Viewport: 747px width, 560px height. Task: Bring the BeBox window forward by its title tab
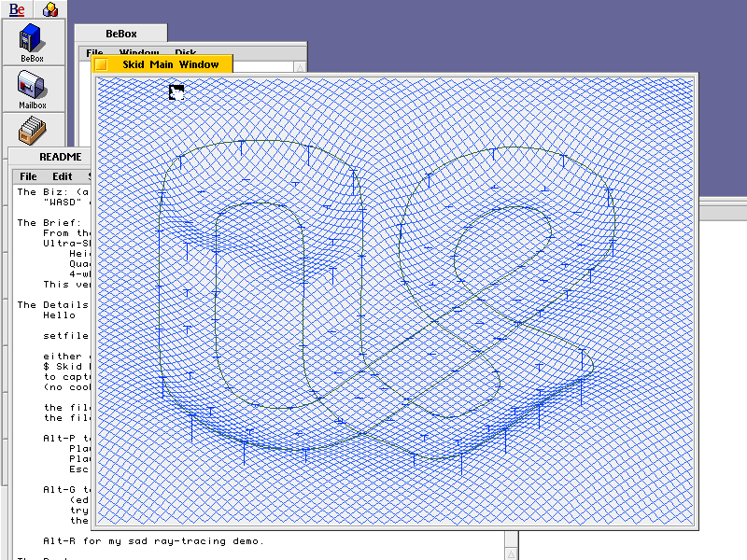[121, 34]
